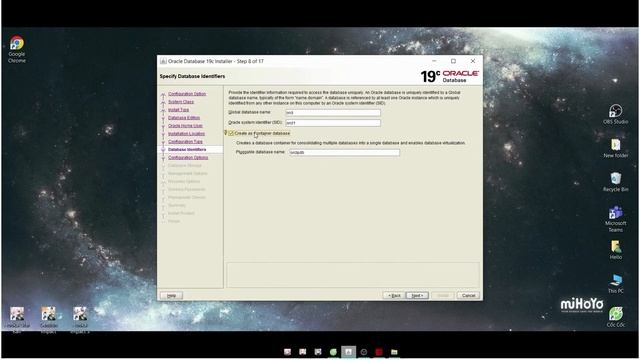Image resolution: width=640 pixels, height=360 pixels.
Task: Open Google Chrome desktop shortcut
Action: 17,49
